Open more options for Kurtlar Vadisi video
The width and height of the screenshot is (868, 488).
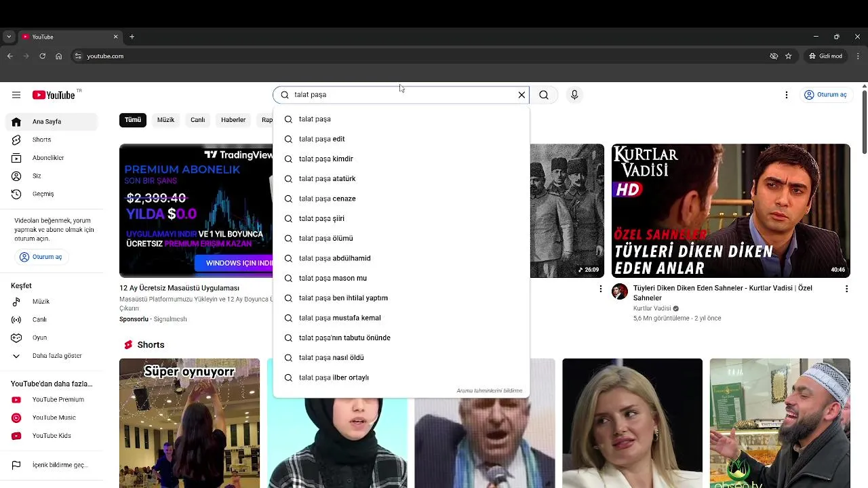pyautogui.click(x=846, y=289)
